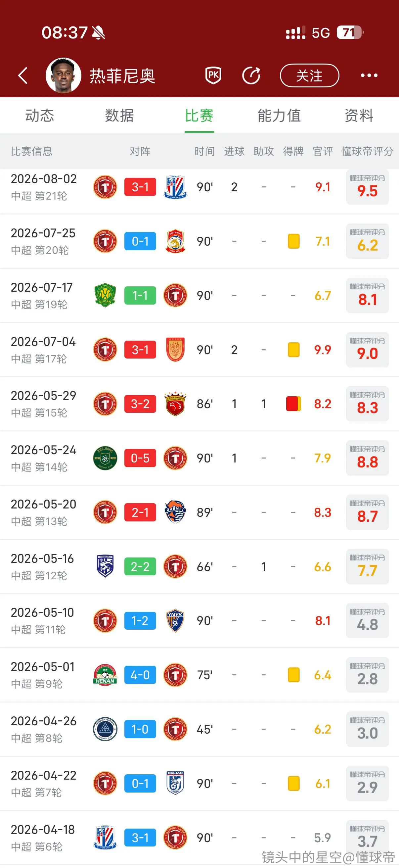The image size is (399, 868).
Task: Tap the Henan club logo
Action: point(105,675)
